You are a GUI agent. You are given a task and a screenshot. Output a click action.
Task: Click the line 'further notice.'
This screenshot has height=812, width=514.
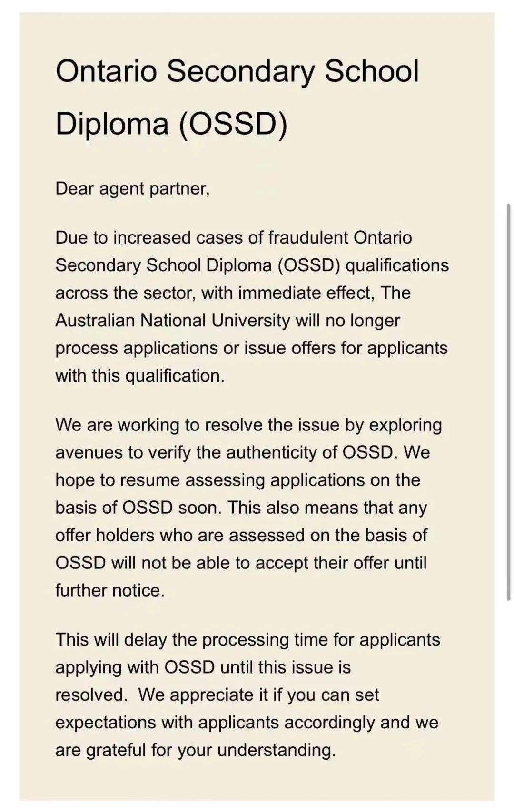click(x=110, y=590)
